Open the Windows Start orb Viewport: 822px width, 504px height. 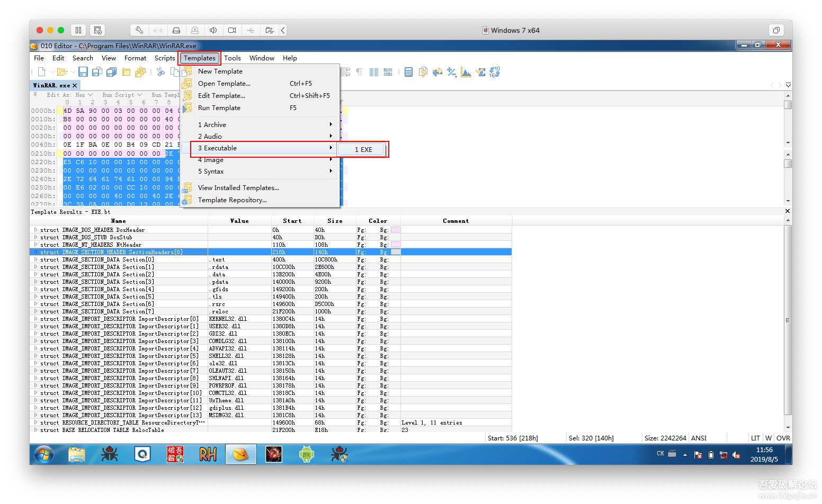pos(44,454)
